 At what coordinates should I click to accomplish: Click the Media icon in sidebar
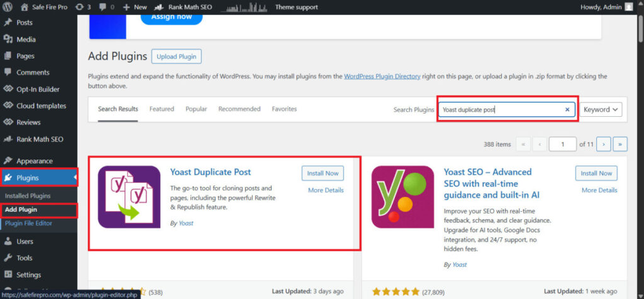(x=8, y=40)
